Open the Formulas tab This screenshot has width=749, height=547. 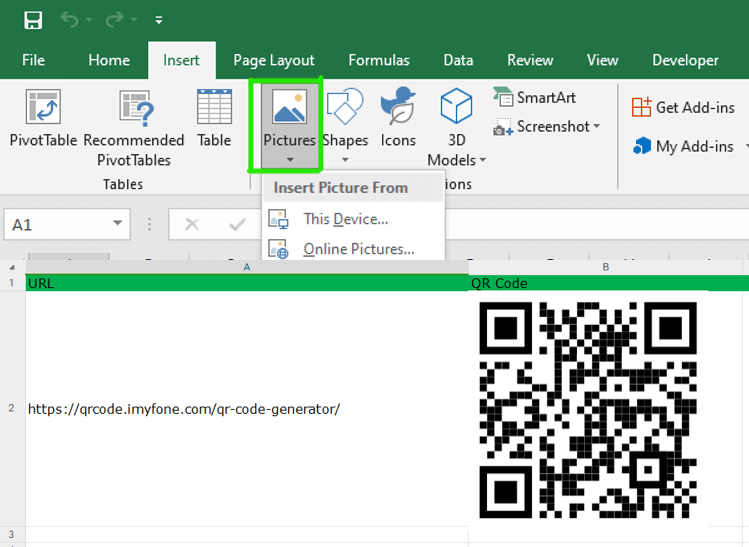379,60
